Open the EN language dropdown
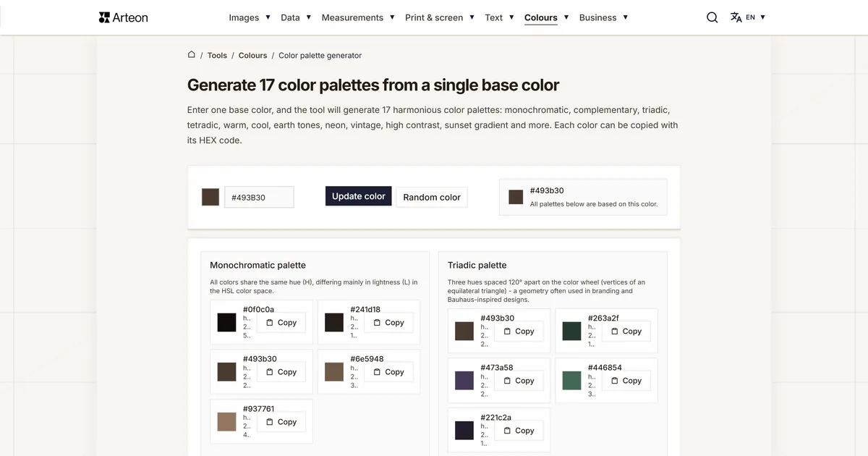This screenshot has width=868, height=456. [756, 17]
